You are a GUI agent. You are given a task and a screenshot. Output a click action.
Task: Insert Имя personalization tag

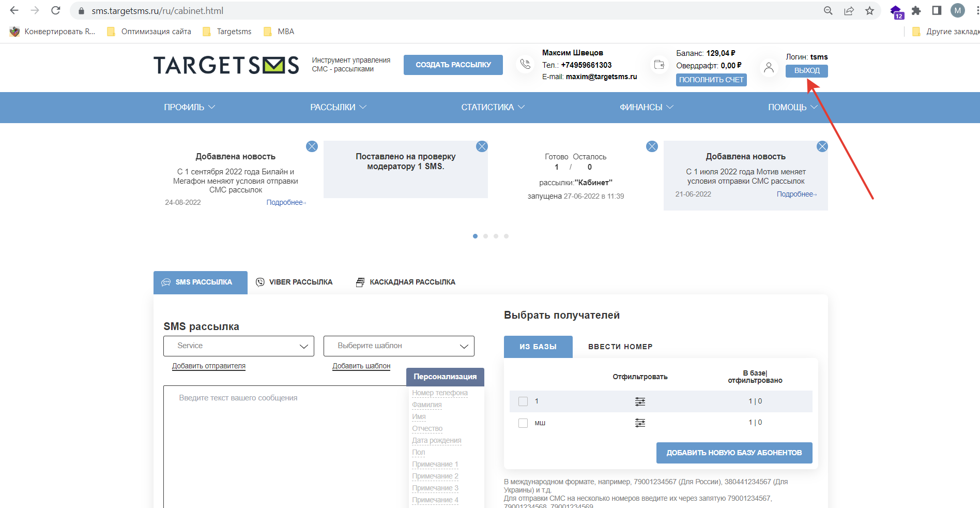pos(419,417)
